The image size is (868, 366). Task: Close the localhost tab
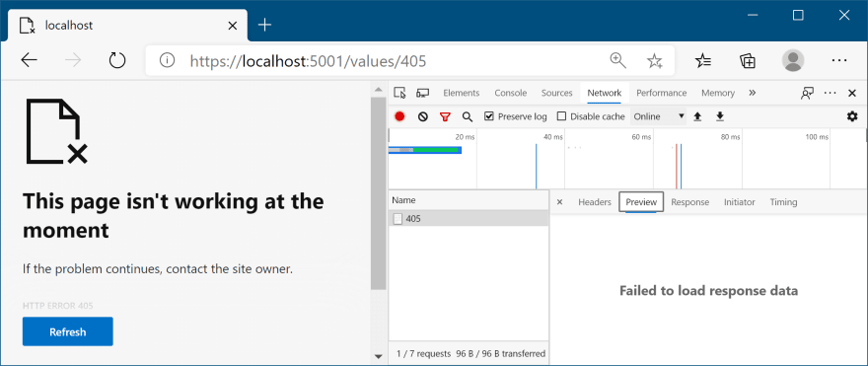(x=233, y=26)
